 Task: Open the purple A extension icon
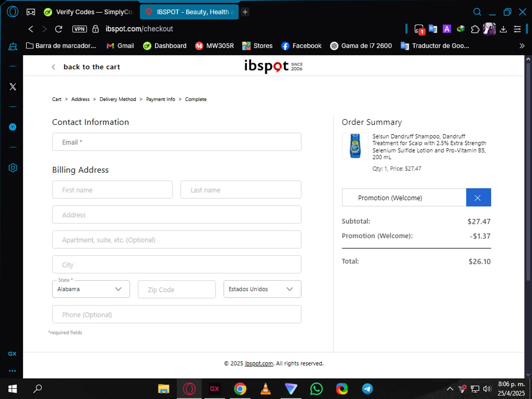tap(447, 29)
